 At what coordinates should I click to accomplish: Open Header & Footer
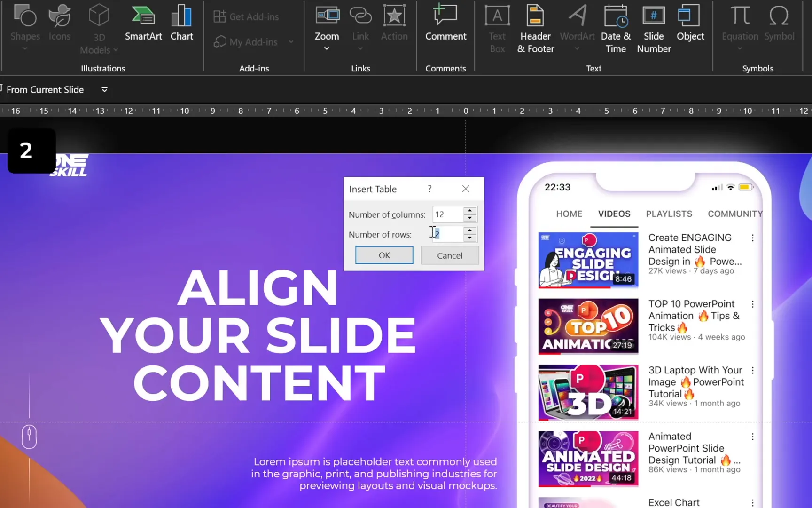point(535,28)
